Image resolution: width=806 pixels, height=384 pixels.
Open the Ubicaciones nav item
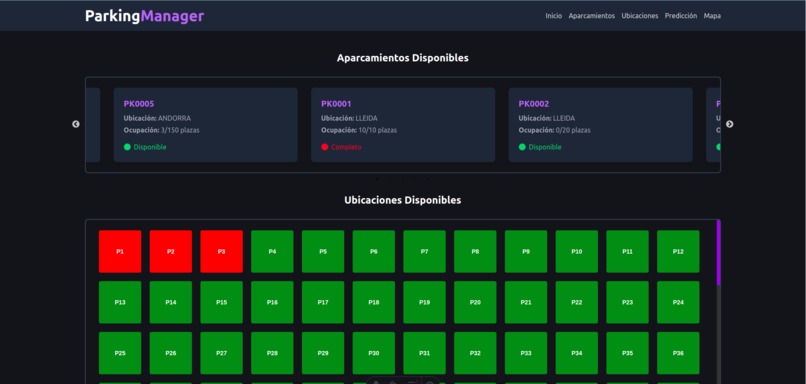[639, 16]
